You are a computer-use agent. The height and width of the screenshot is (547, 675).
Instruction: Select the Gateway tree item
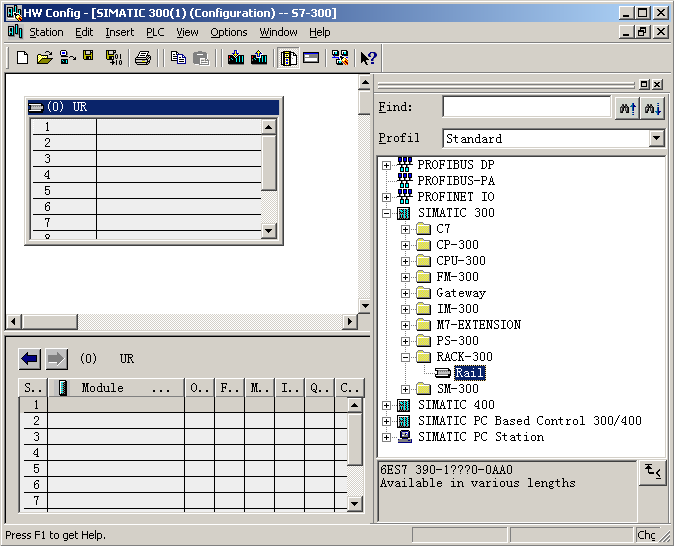[x=461, y=293]
